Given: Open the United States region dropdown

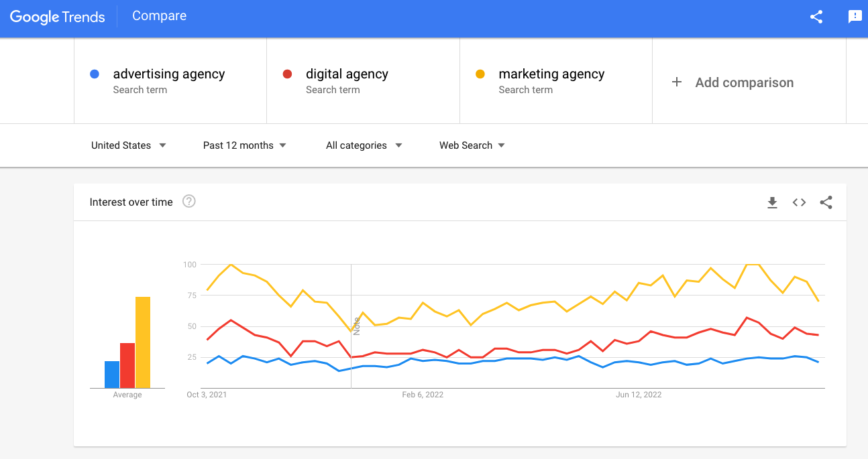Looking at the screenshot, I should (x=128, y=145).
